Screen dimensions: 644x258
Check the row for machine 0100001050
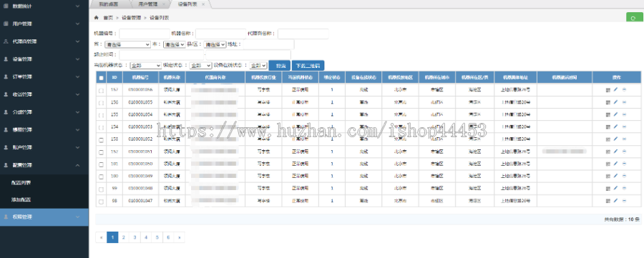[101, 164]
